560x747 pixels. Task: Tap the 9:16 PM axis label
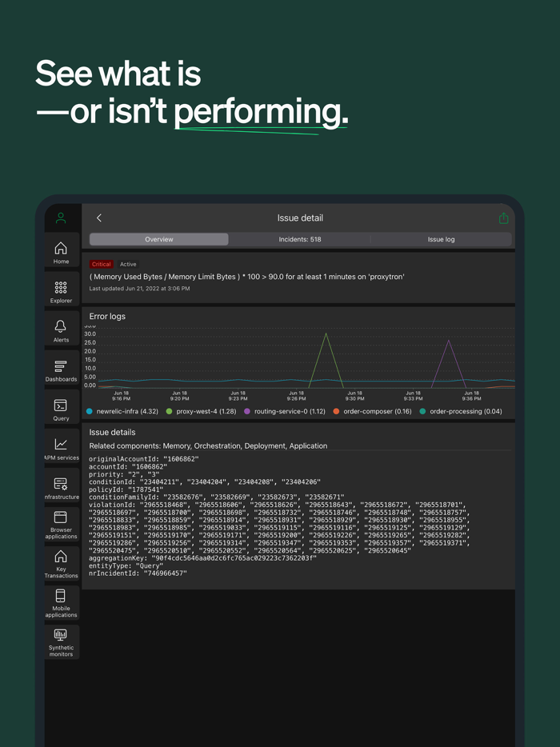(x=121, y=396)
